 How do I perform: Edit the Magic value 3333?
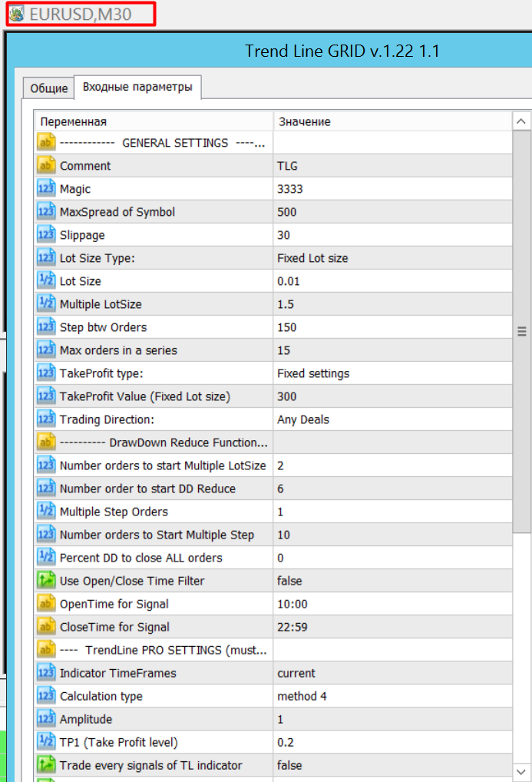(392, 188)
